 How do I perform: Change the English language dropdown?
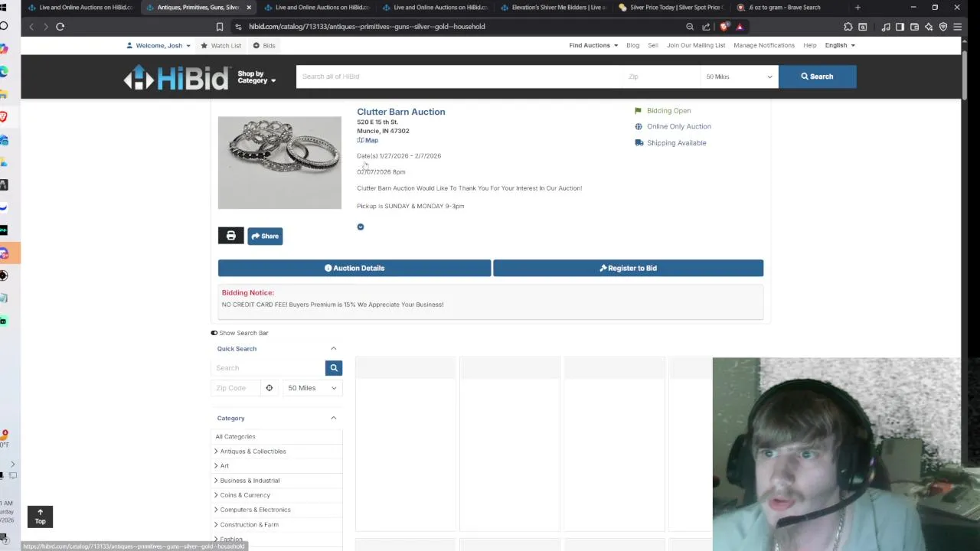(x=840, y=46)
